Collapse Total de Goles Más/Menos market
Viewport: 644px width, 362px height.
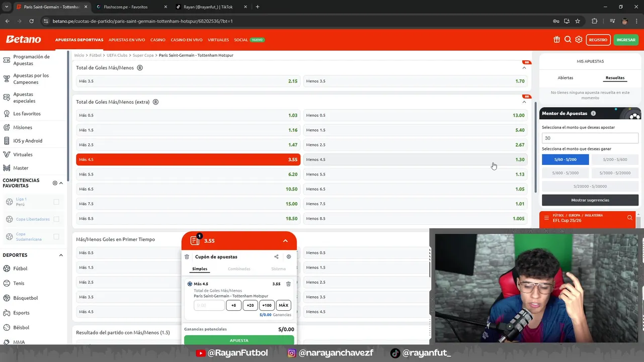(x=524, y=67)
